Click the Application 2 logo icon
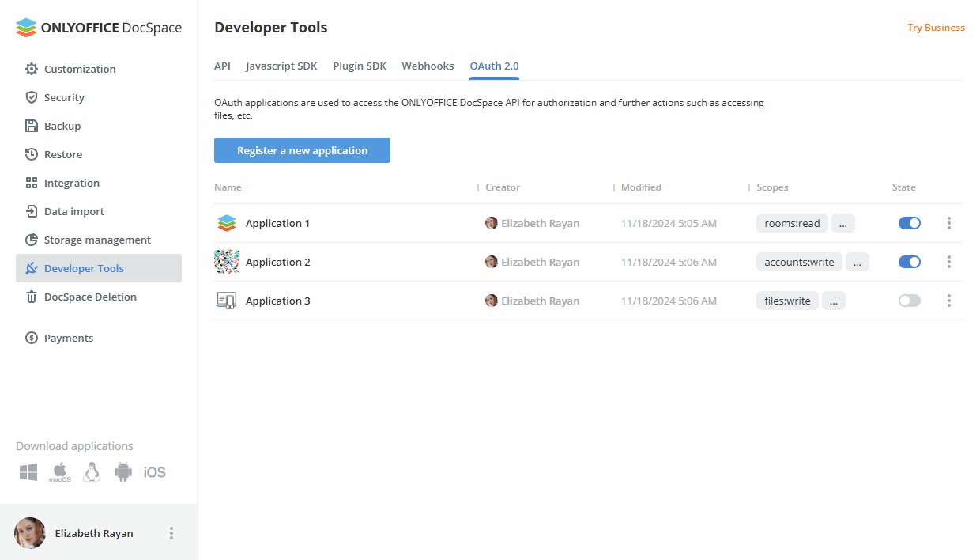 [x=227, y=262]
